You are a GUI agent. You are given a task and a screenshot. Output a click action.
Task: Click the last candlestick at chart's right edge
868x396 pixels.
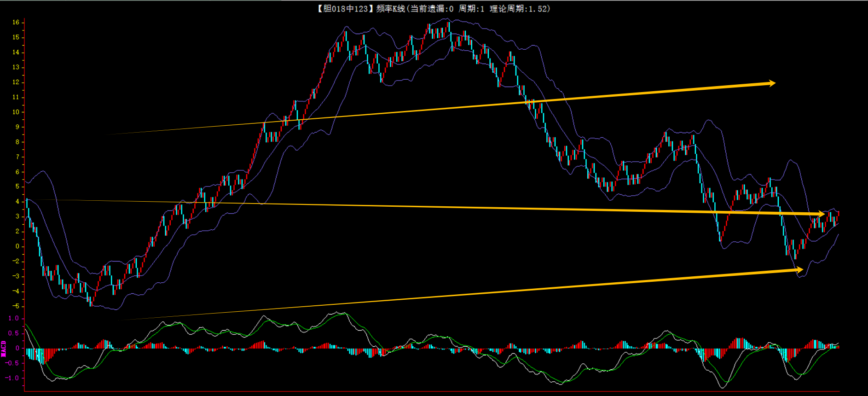click(839, 213)
